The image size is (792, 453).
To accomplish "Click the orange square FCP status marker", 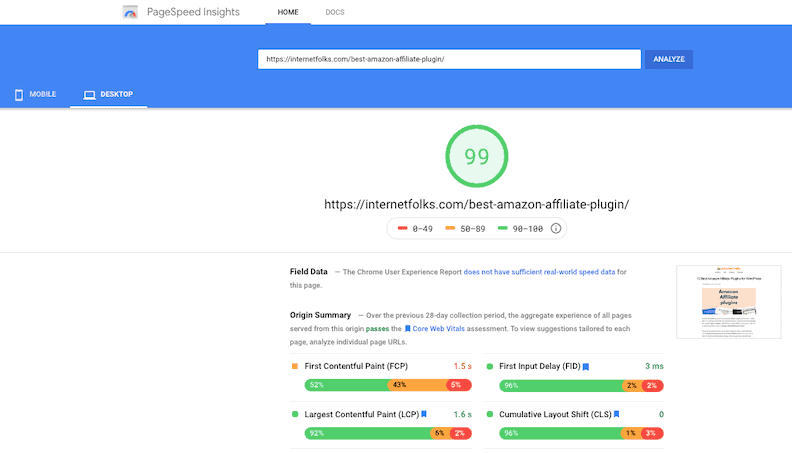I will coord(295,366).
